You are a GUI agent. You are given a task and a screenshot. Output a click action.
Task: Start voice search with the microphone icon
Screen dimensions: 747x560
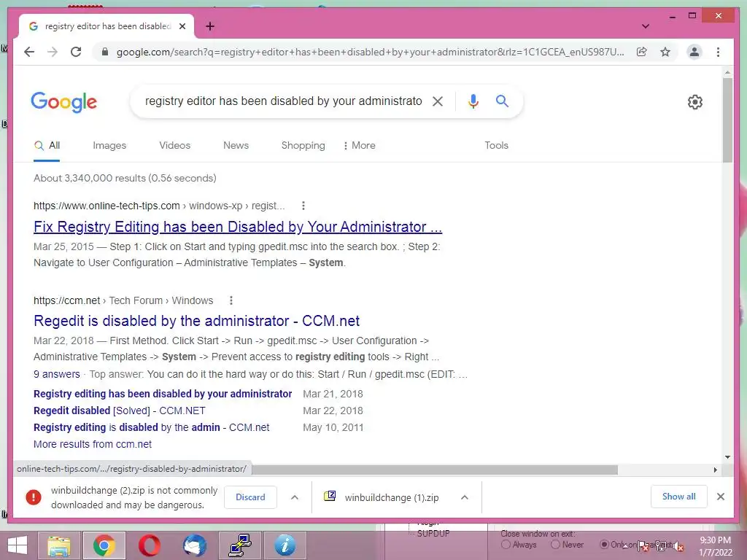tap(473, 101)
